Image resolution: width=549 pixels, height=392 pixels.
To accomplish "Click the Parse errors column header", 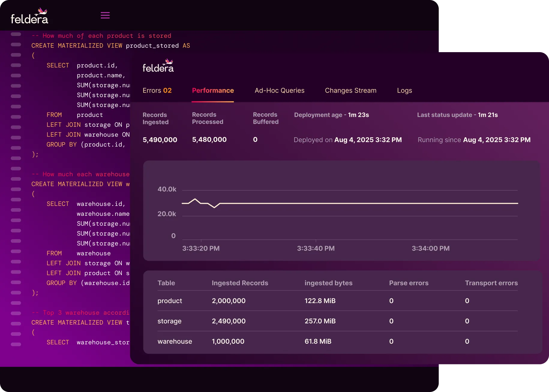I will click(409, 283).
